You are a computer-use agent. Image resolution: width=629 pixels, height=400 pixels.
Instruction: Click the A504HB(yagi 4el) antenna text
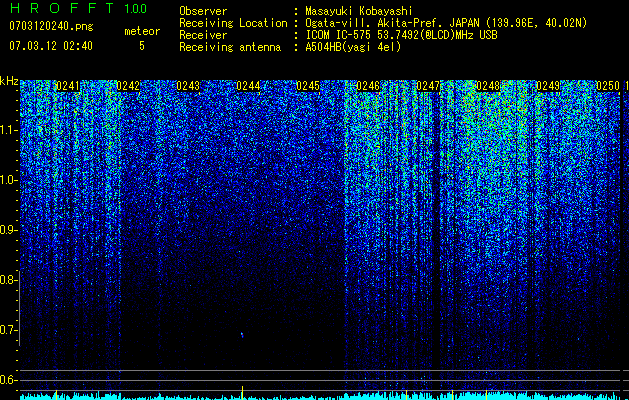coord(353,47)
